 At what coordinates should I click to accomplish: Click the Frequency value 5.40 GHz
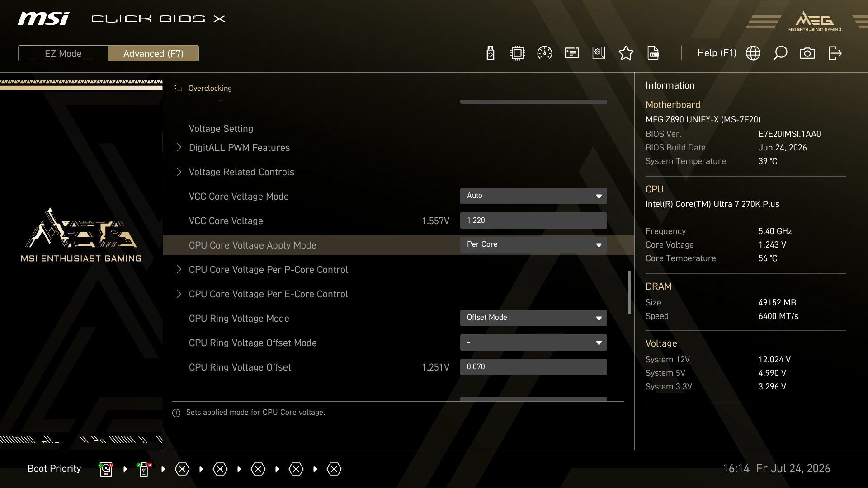[775, 231]
